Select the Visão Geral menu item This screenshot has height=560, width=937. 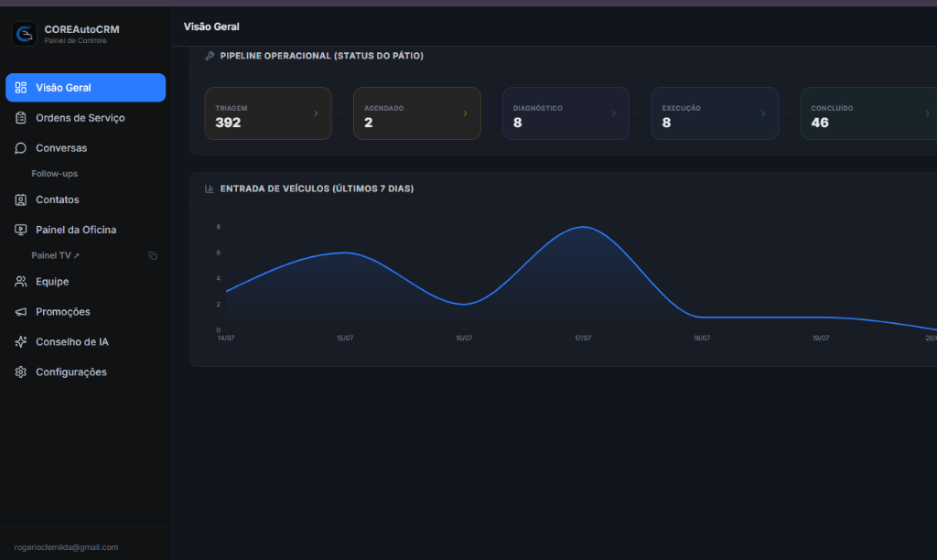(x=85, y=88)
